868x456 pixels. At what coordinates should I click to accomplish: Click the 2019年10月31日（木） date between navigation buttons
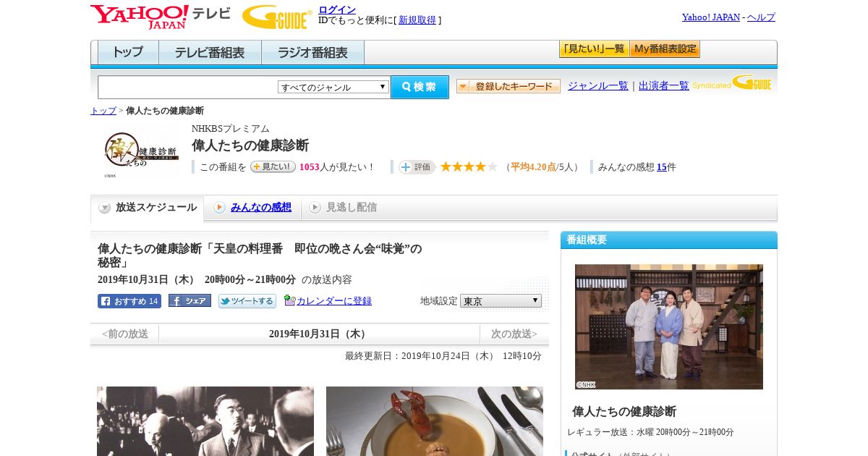pyautogui.click(x=319, y=334)
